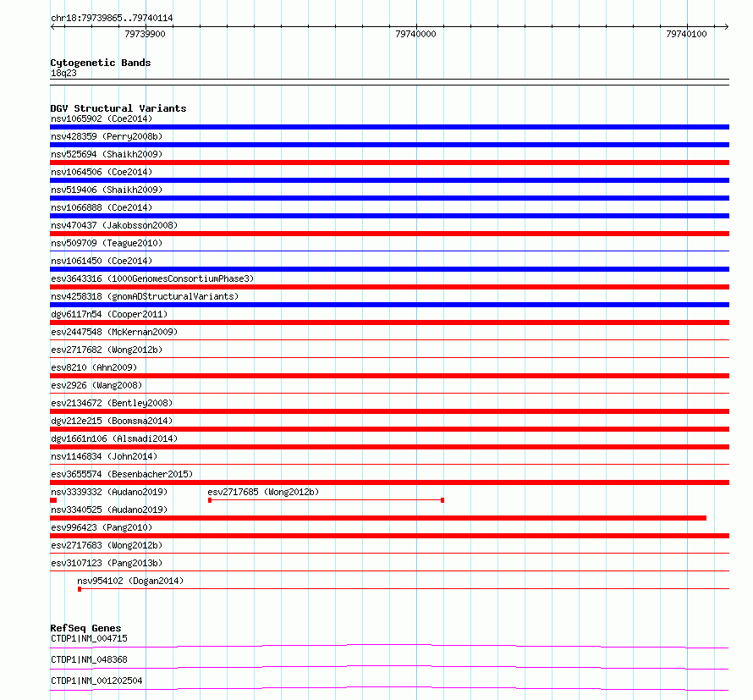The image size is (753, 700).
Task: Select esv3107123 (Pang2013b) label
Action: pyautogui.click(x=107, y=563)
